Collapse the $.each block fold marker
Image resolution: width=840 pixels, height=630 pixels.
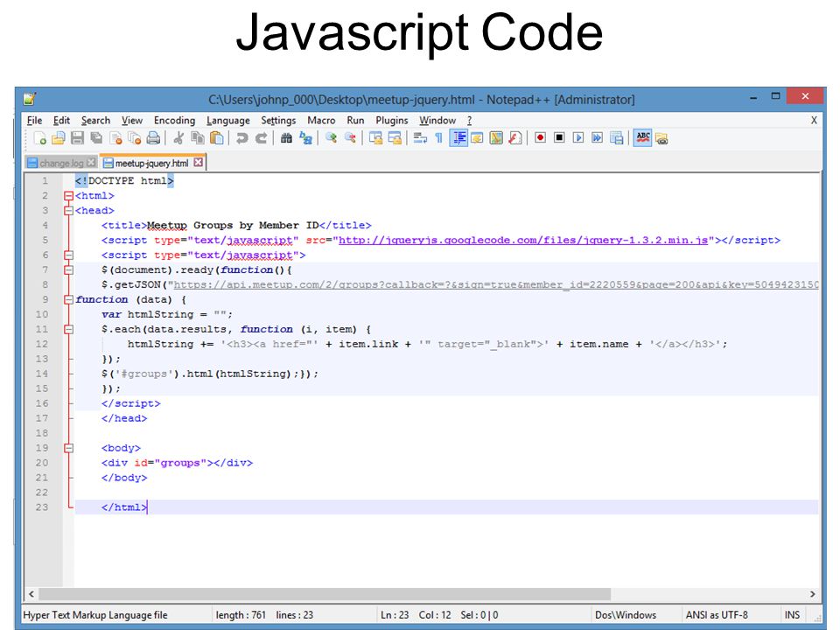(x=68, y=330)
